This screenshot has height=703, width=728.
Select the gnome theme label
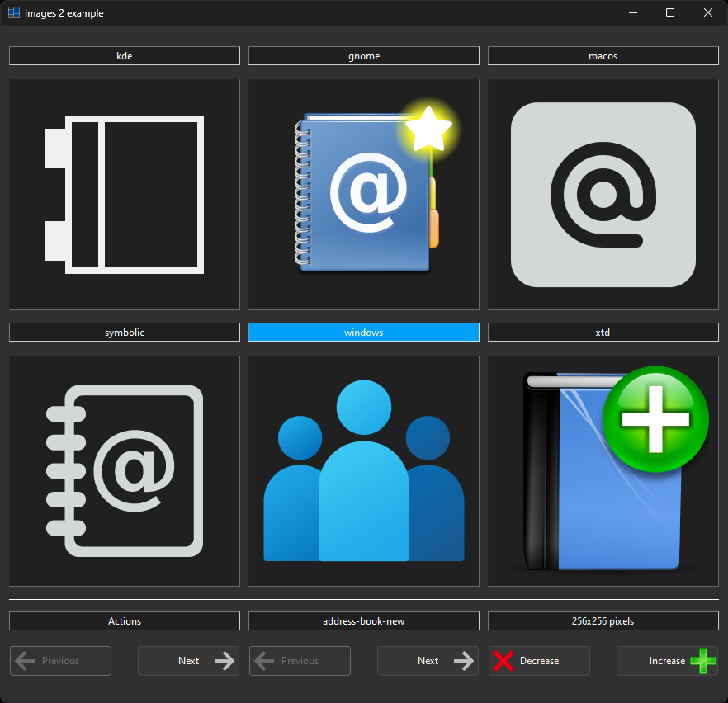coord(363,56)
